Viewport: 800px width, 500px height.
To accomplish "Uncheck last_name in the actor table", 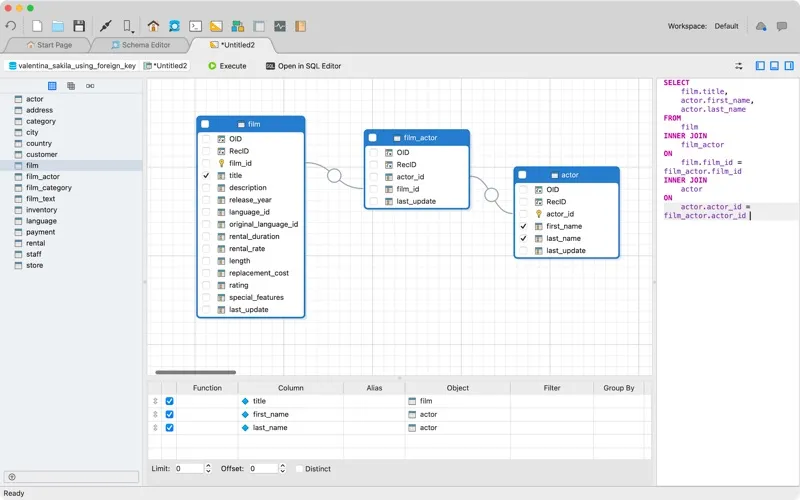I will click(523, 238).
